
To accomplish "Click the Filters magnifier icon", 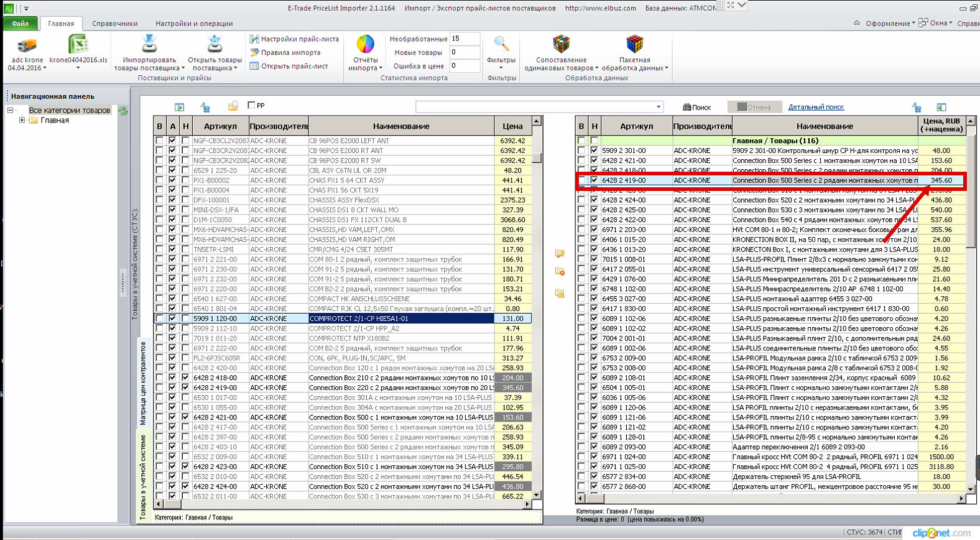I will [501, 44].
